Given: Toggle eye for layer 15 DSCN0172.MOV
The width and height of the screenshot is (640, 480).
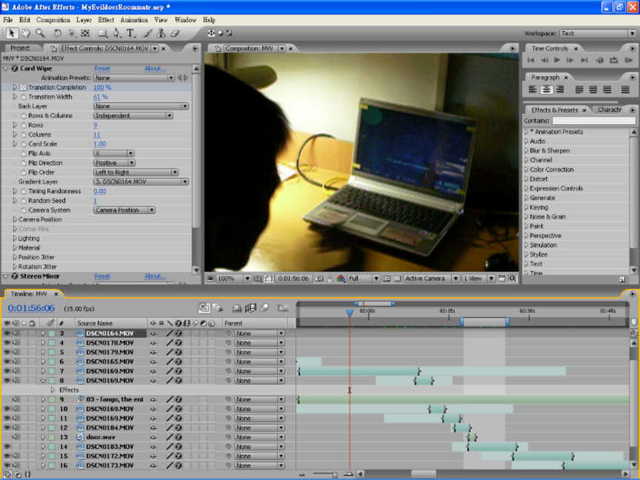Looking at the screenshot, I should tap(7, 456).
